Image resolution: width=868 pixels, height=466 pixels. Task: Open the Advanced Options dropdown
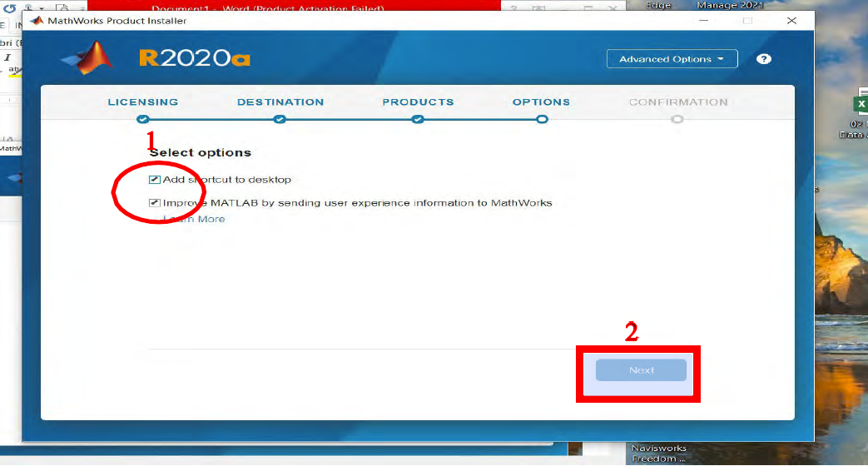coord(672,59)
